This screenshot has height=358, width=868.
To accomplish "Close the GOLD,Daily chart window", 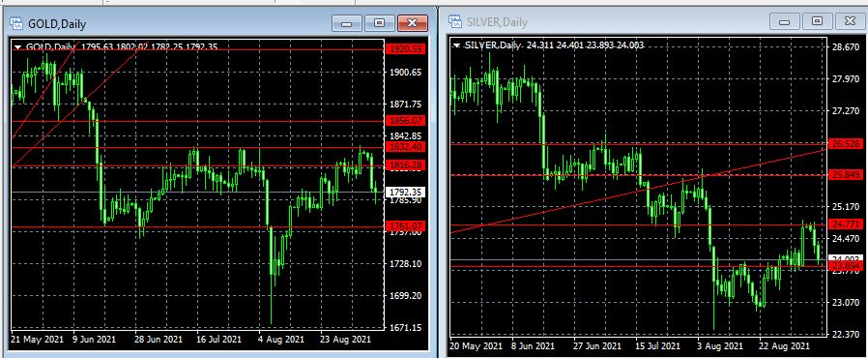I will pyautogui.click(x=412, y=23).
